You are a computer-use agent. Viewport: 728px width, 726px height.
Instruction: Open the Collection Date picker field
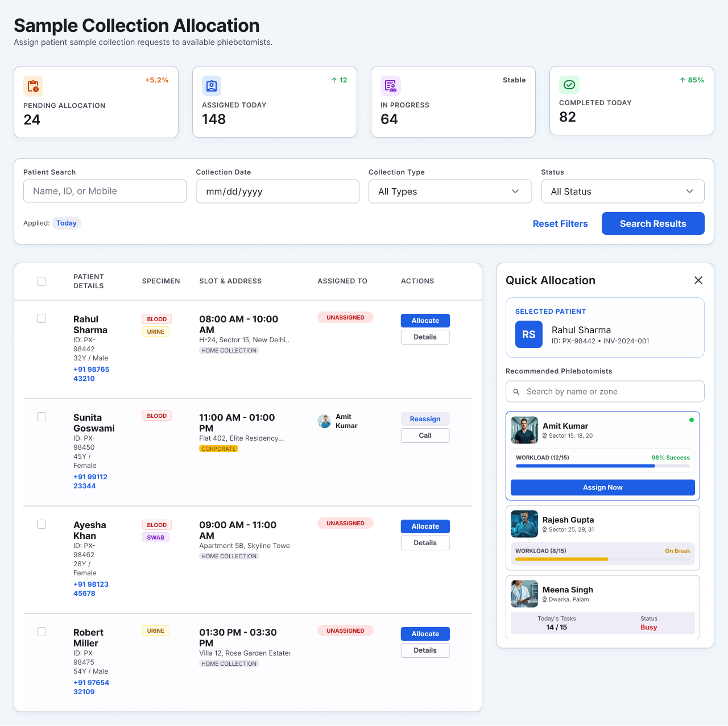coord(278,192)
